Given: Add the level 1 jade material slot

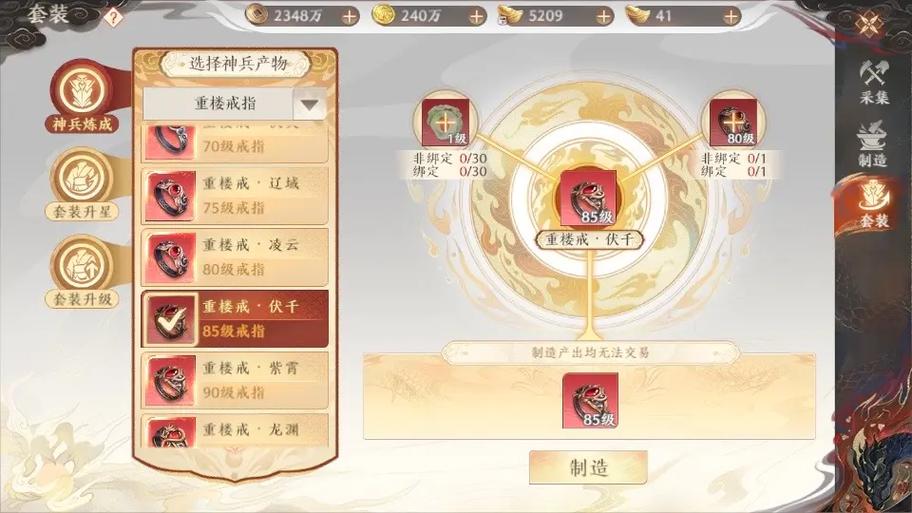Looking at the screenshot, I should click(x=446, y=122).
